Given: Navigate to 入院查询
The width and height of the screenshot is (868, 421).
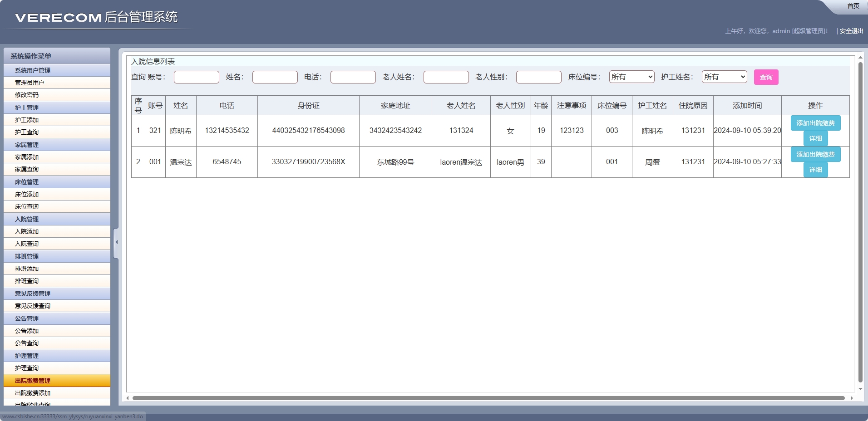Looking at the screenshot, I should click(x=57, y=244).
